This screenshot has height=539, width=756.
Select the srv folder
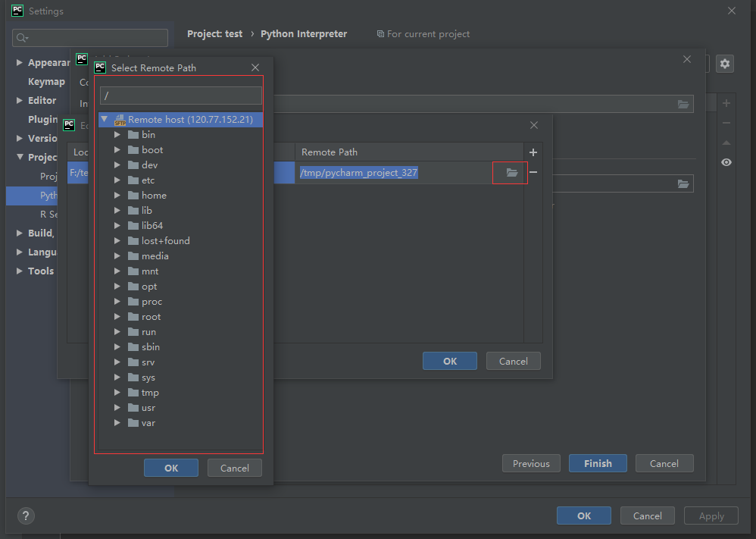point(148,362)
